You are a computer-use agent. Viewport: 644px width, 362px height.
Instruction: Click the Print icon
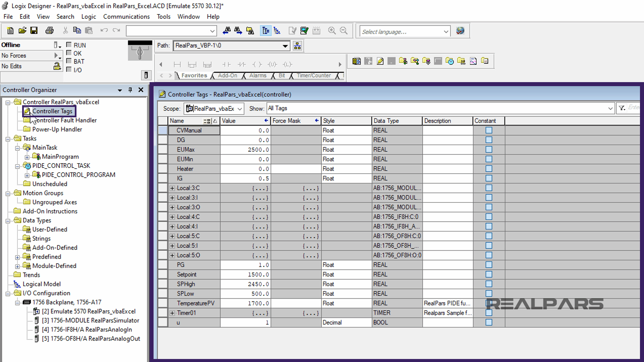pyautogui.click(x=49, y=31)
